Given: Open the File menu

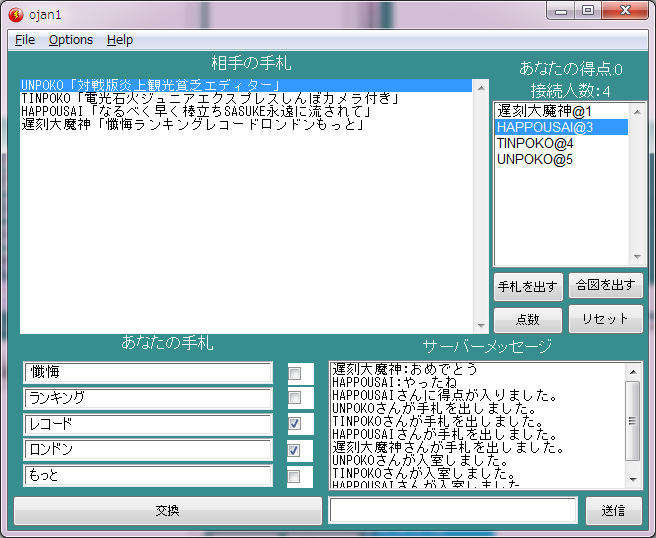Looking at the screenshot, I should point(25,40).
